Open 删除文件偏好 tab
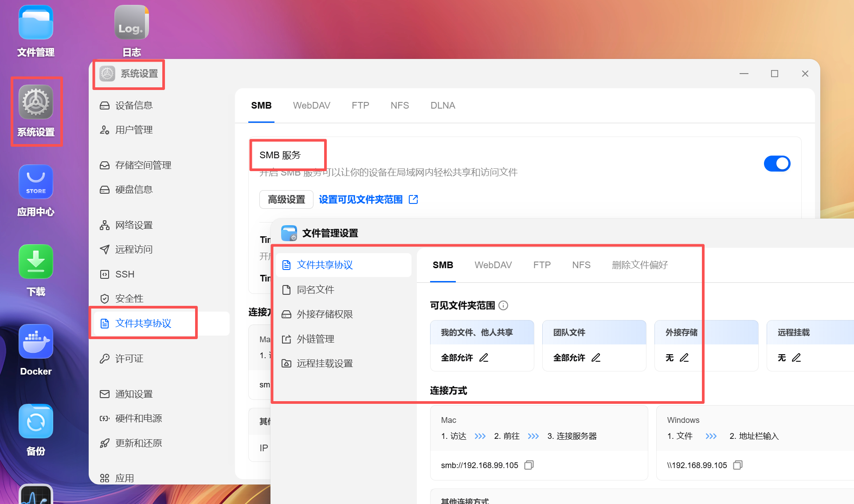Image resolution: width=854 pixels, height=504 pixels. click(640, 265)
